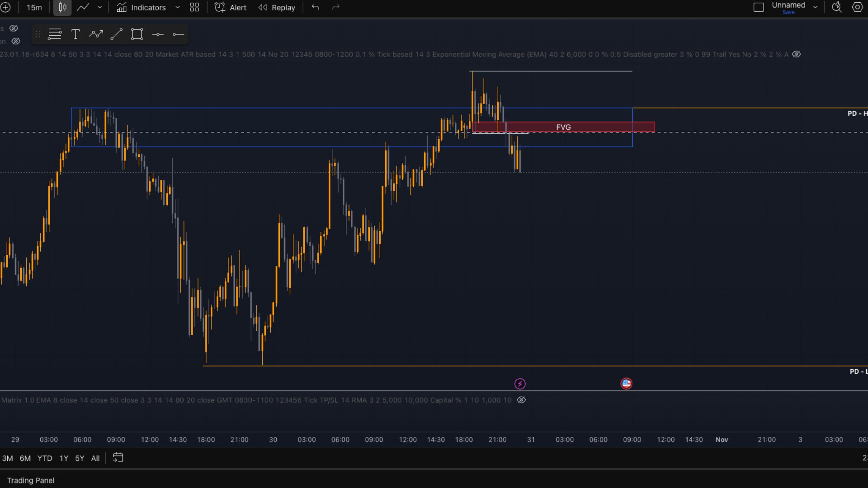Click the undo arrow
Image resolution: width=868 pixels, height=488 pixels.
[x=316, y=8]
